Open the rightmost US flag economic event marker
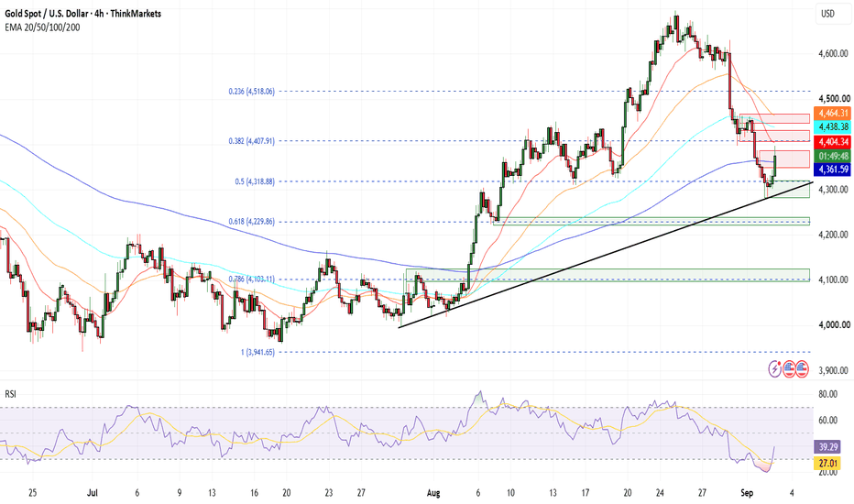 802,369
